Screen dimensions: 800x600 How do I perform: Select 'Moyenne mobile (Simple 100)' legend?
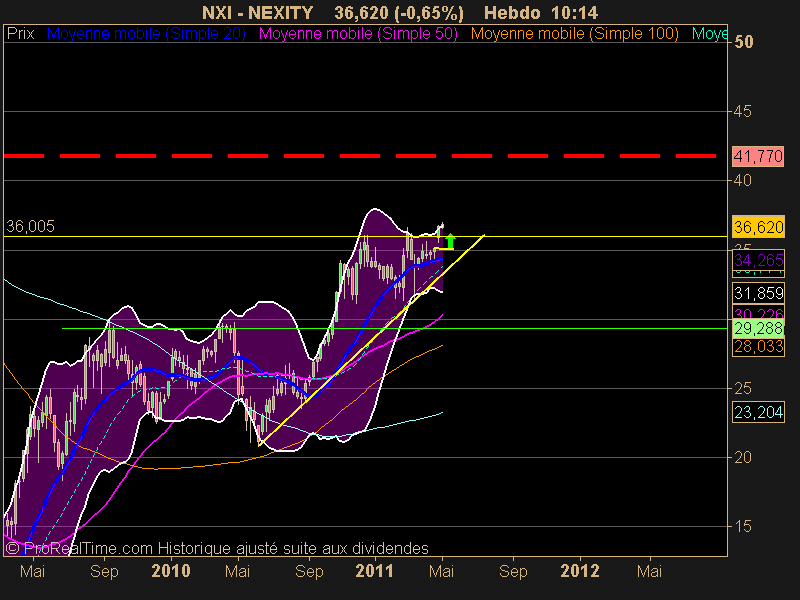(574, 34)
